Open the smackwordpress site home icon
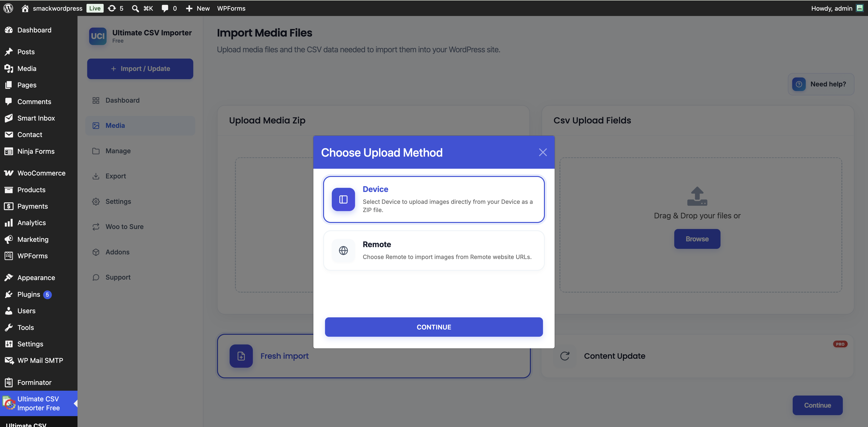The width and height of the screenshot is (868, 427). pos(25,8)
